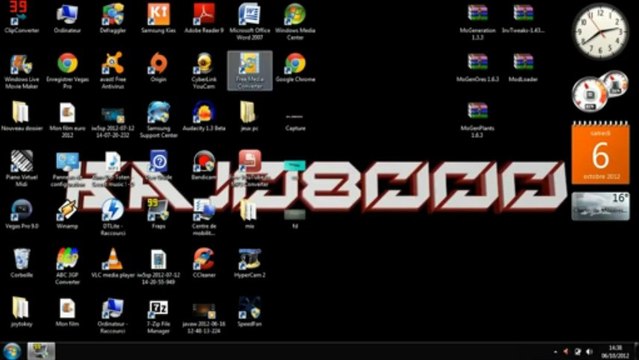Open the volume speaker tray icon

(x=589, y=351)
